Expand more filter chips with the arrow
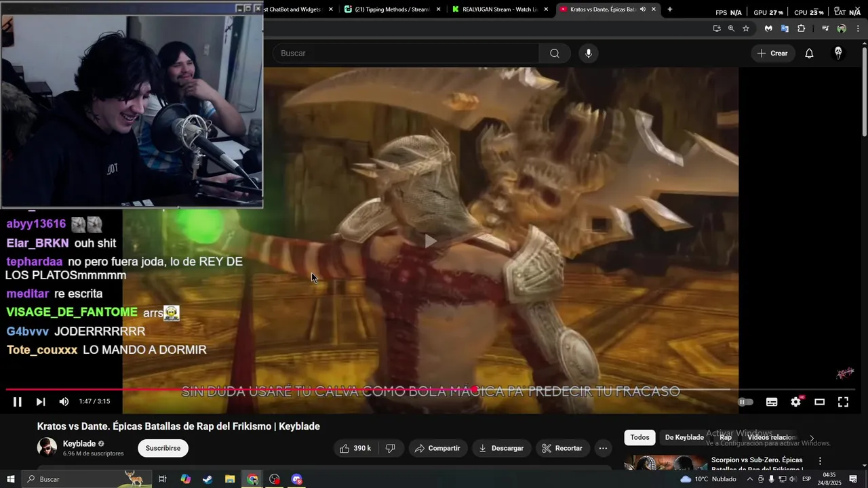 [x=812, y=439]
